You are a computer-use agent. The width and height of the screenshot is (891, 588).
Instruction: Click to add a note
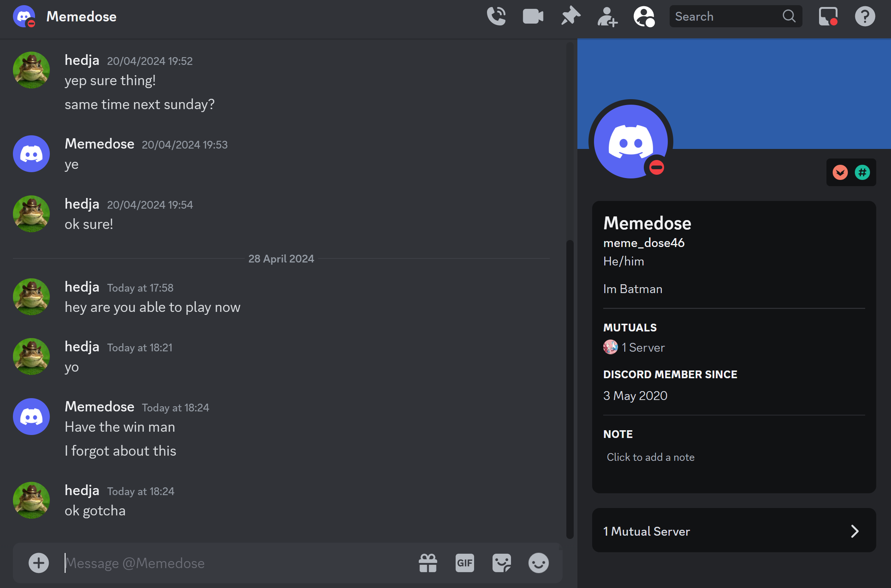click(x=650, y=457)
